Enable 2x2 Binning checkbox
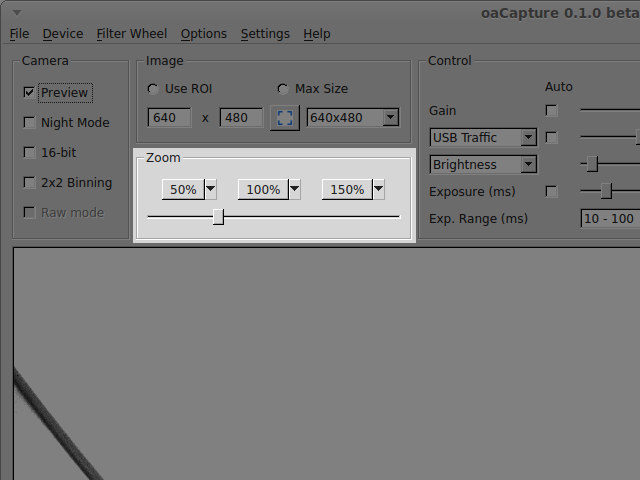The image size is (640, 480). tap(29, 182)
